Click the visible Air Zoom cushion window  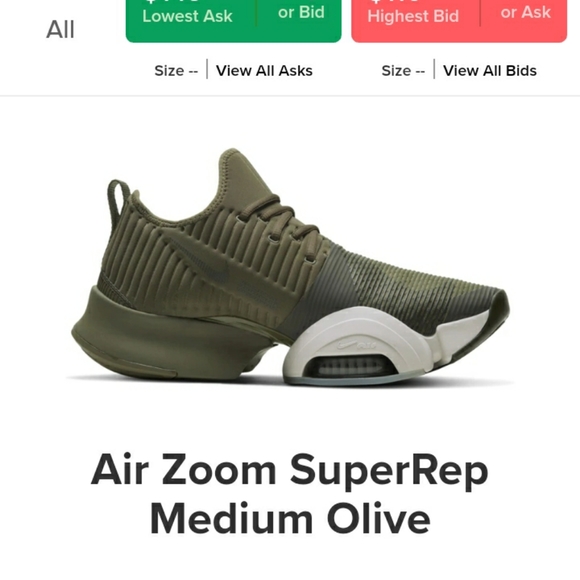click(350, 367)
